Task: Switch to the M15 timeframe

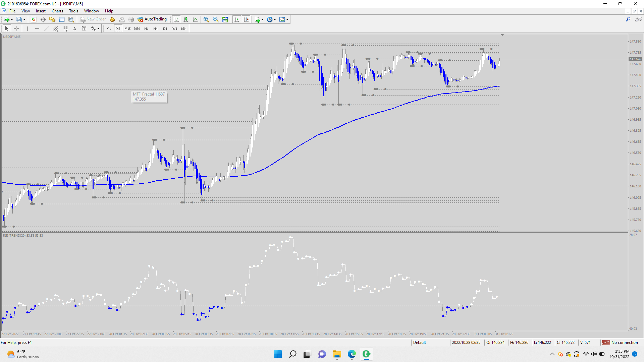Action: click(127, 28)
